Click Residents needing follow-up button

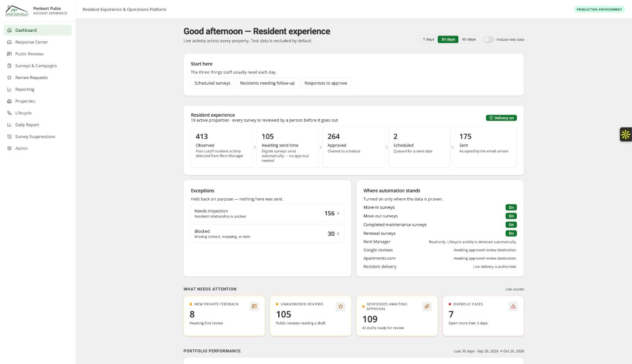[x=267, y=83]
